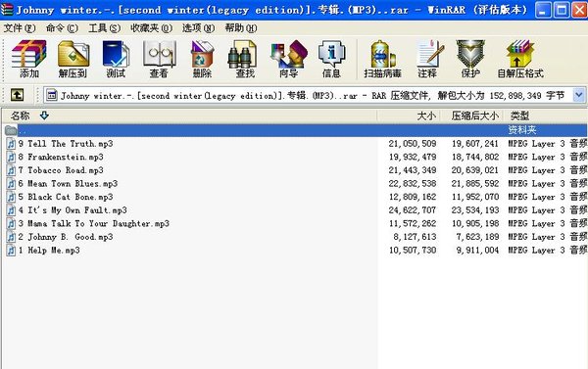The width and height of the screenshot is (588, 369).
Task: Select file name 8 Frankenstein.mp3
Action: 61,157
